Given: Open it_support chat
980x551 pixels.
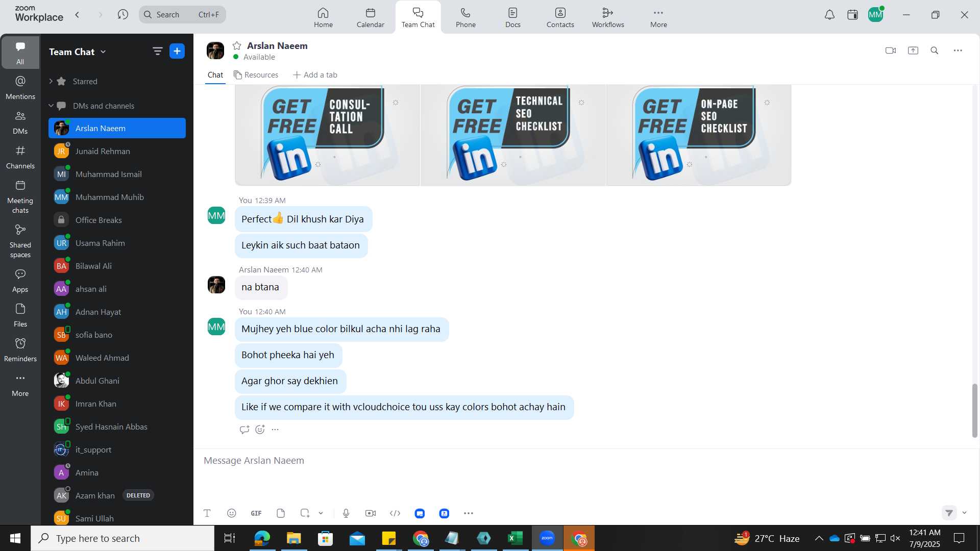Looking at the screenshot, I should [x=117, y=449].
